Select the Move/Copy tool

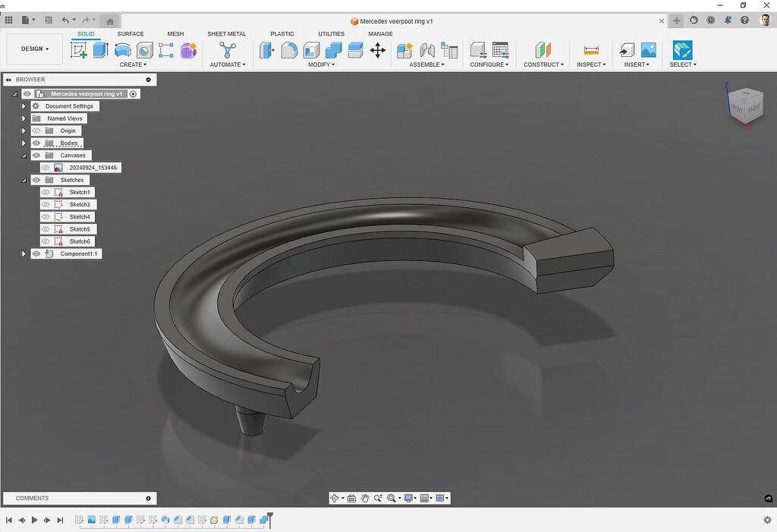(378, 50)
